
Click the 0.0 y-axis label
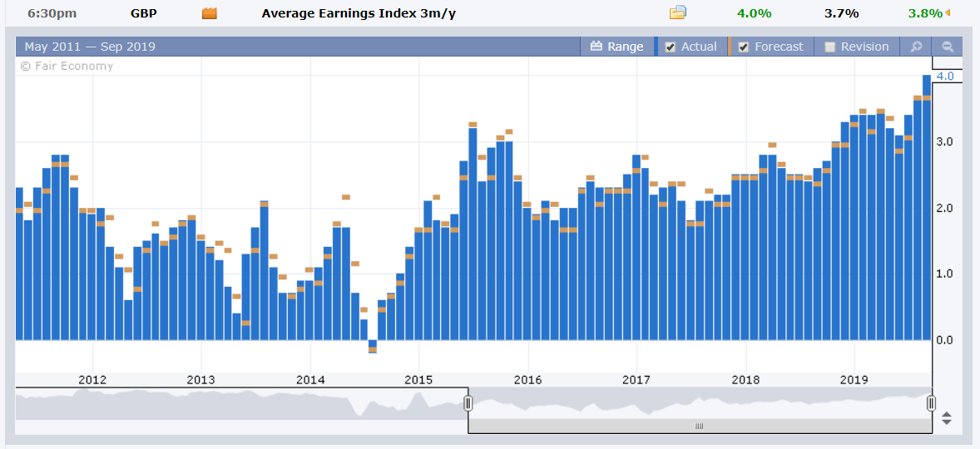[945, 340]
